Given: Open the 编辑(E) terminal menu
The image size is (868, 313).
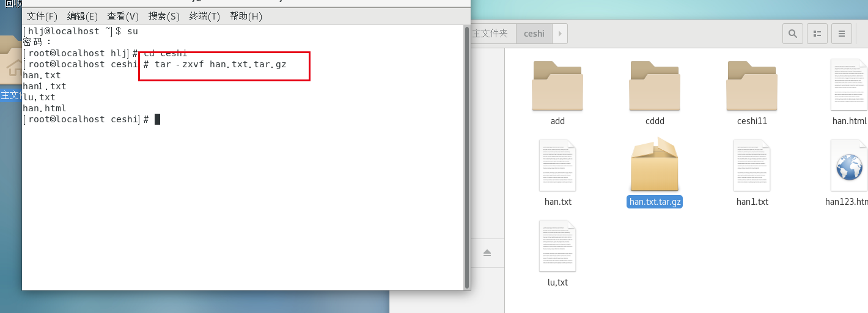Looking at the screenshot, I should tap(82, 16).
